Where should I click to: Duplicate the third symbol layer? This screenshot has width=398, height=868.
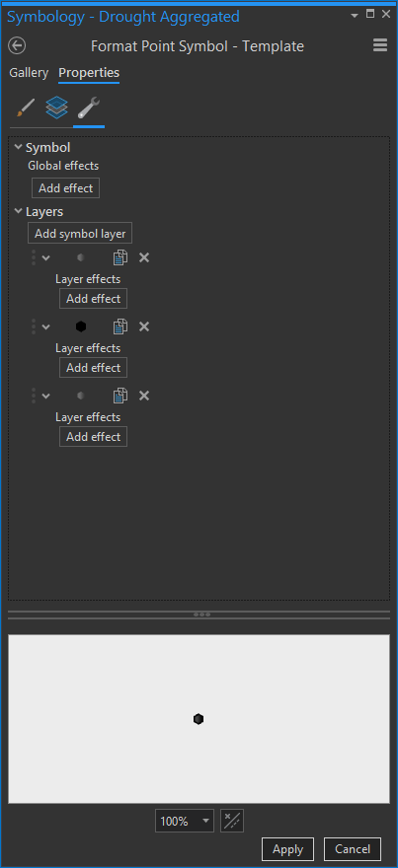coord(120,396)
